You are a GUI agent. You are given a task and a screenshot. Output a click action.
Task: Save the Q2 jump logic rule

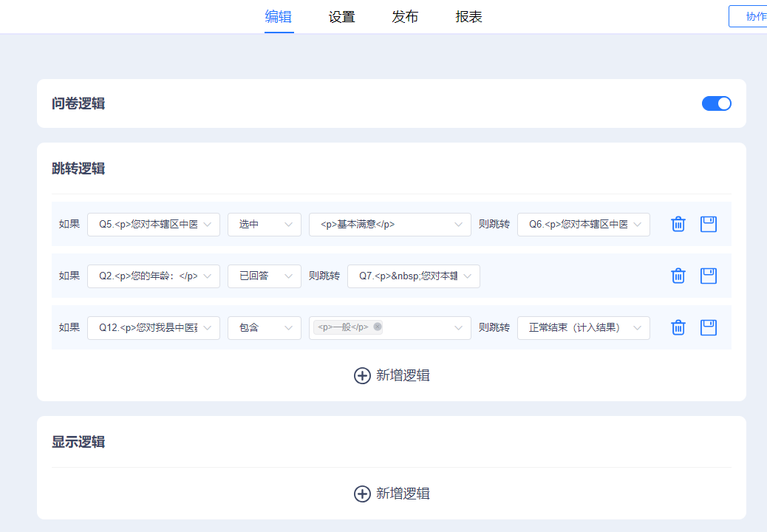click(x=709, y=276)
